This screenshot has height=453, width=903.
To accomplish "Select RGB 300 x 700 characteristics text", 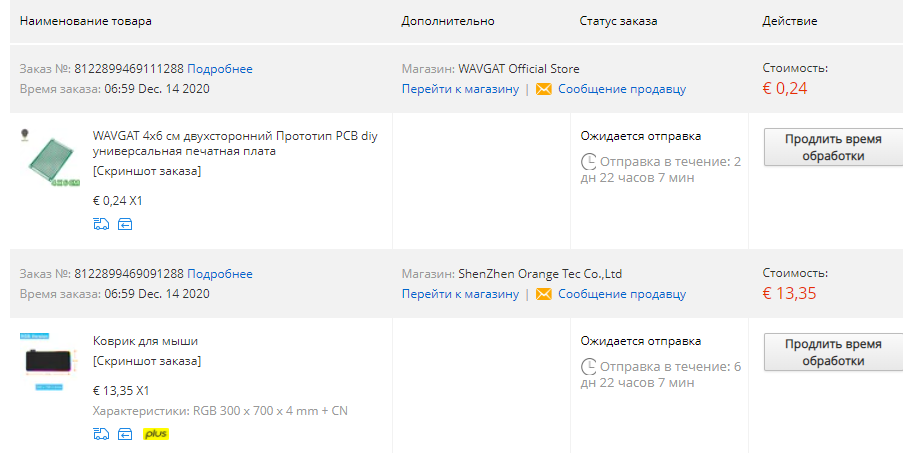I will tap(220, 411).
